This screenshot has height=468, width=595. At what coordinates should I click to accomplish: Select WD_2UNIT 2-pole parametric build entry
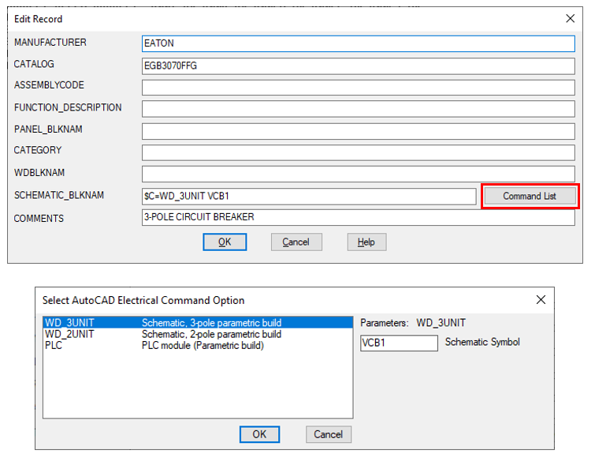pos(198,334)
